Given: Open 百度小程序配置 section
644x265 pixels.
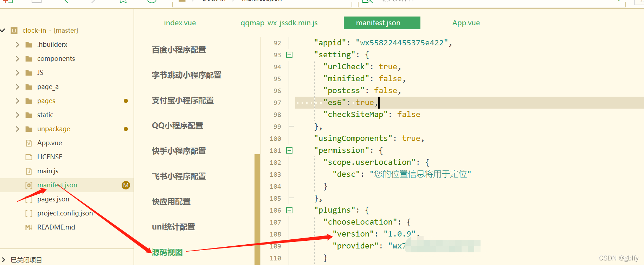Looking at the screenshot, I should [179, 50].
